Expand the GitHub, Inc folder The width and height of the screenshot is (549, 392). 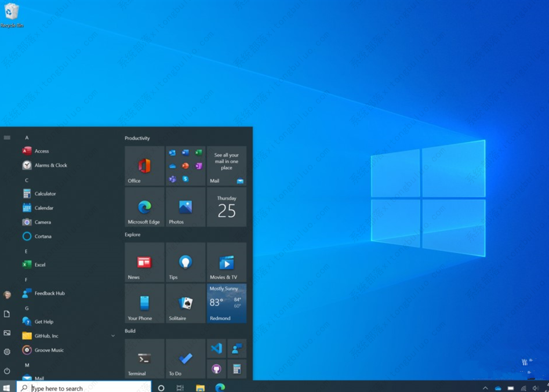coord(112,336)
